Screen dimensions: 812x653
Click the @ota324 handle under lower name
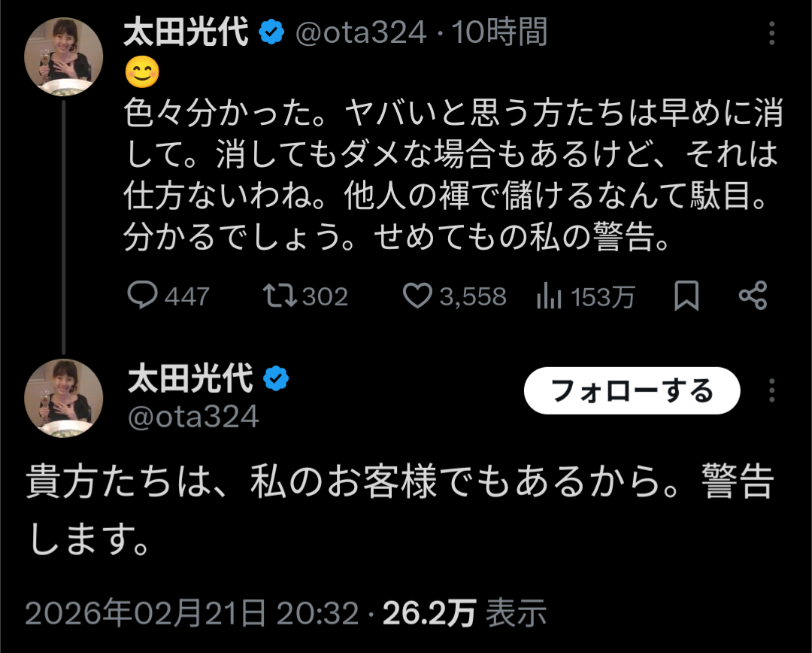click(192, 416)
